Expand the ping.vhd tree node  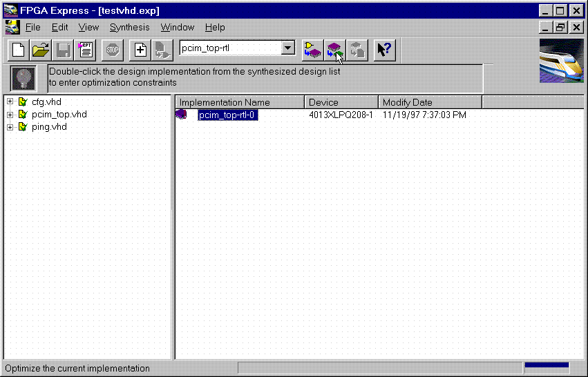click(10, 127)
